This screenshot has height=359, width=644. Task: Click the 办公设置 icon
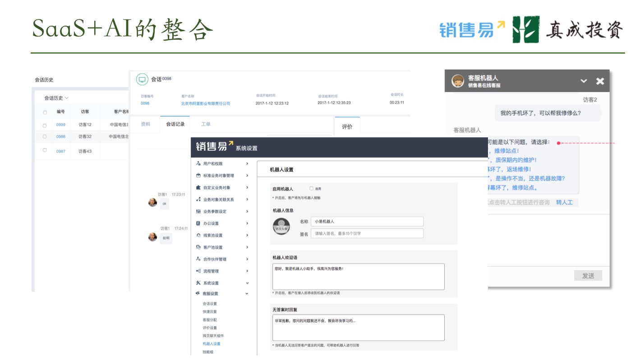pos(198,223)
